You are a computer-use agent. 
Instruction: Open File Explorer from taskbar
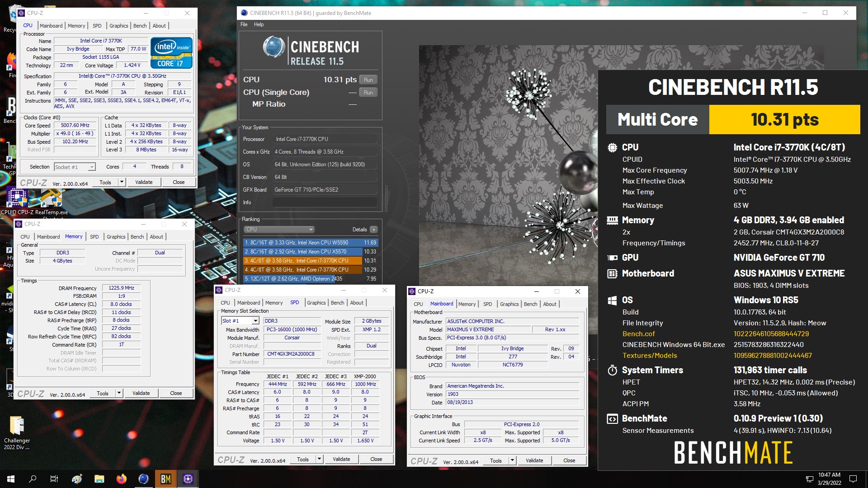tap(99, 479)
